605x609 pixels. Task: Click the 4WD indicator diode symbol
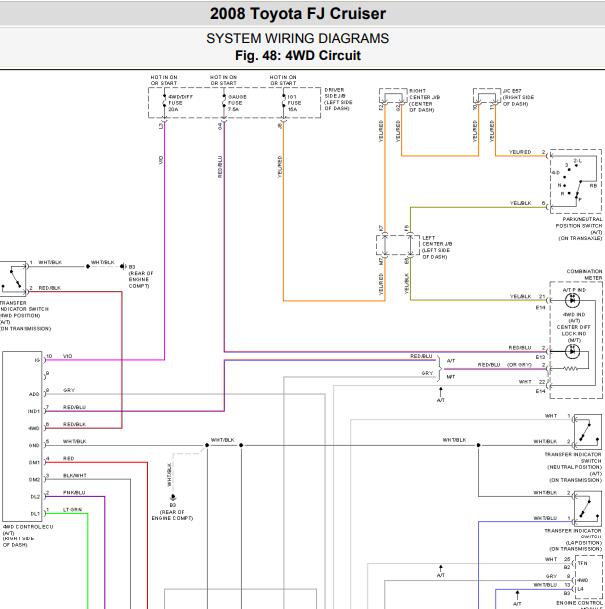[572, 351]
